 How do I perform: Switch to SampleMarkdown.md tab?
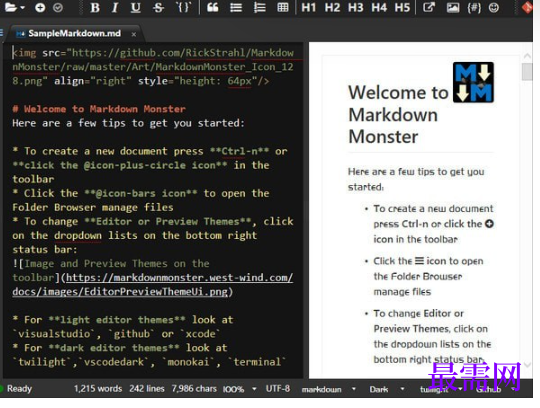(74, 33)
